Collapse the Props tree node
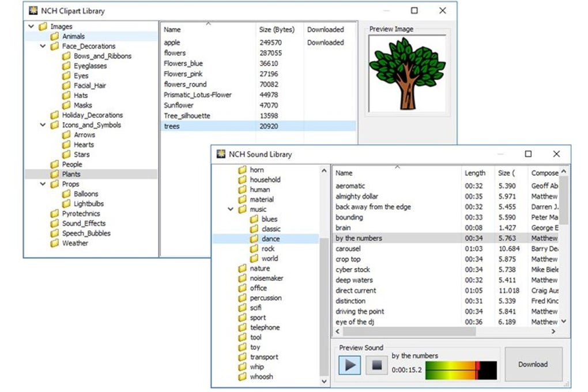Screen dimensions: 588x392 pos(43,184)
